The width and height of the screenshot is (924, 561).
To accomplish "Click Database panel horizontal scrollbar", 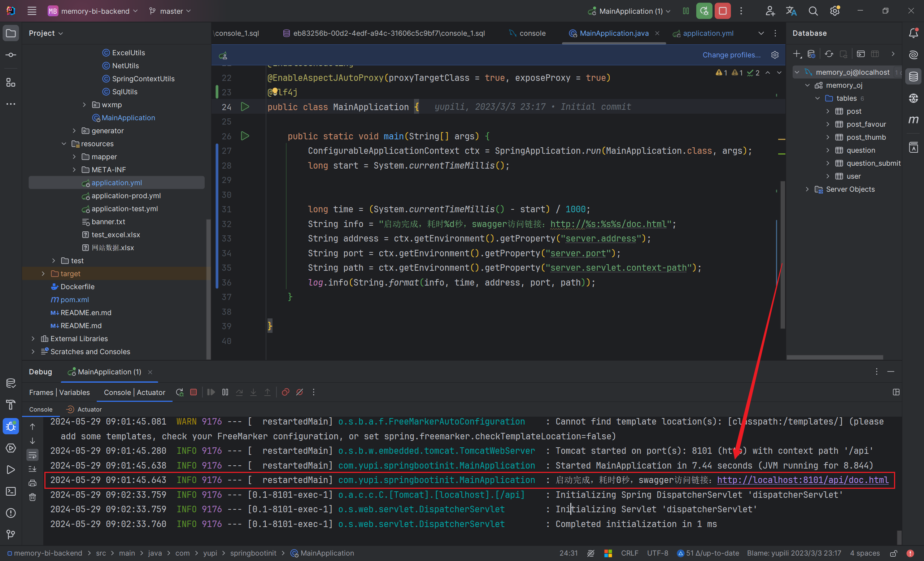I will point(835,357).
